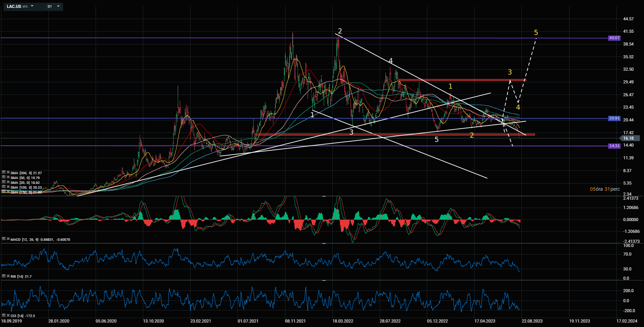644x327 pixels.
Task: Click the RSI [14] 21.7 label
Action: 21,277
